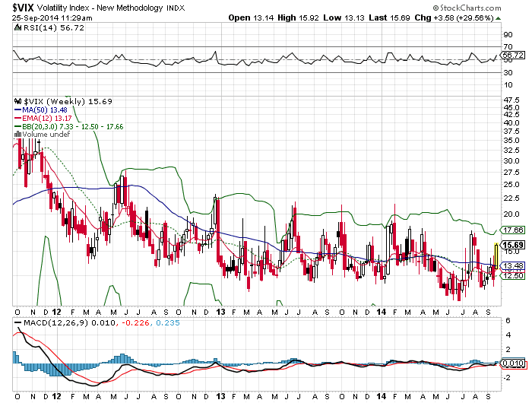
Task: Click the volume bars icon before Volume undef
Action: [x=17, y=135]
